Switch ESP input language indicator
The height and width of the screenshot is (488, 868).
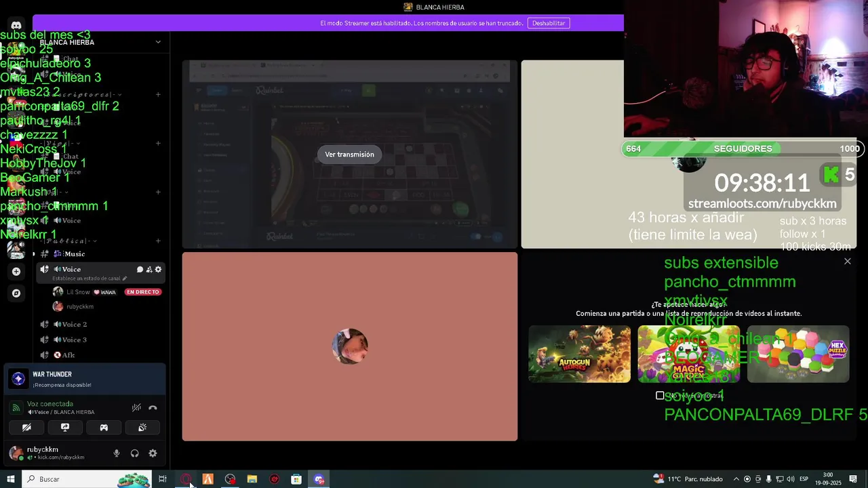coord(804,479)
